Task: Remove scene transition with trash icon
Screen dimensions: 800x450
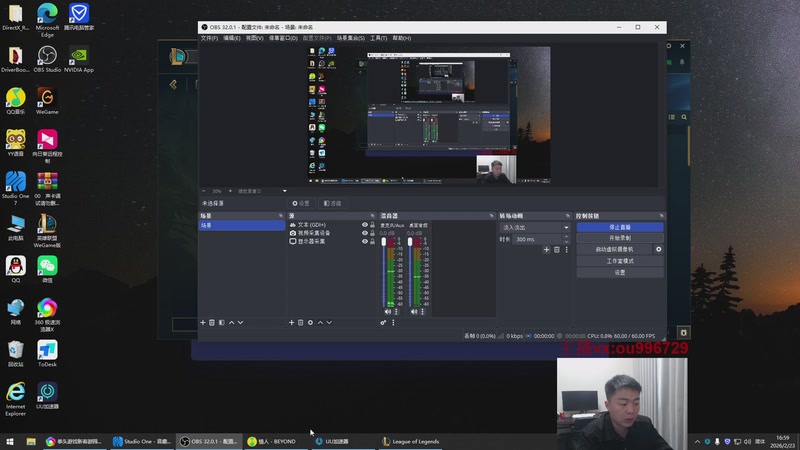Action: [557, 249]
